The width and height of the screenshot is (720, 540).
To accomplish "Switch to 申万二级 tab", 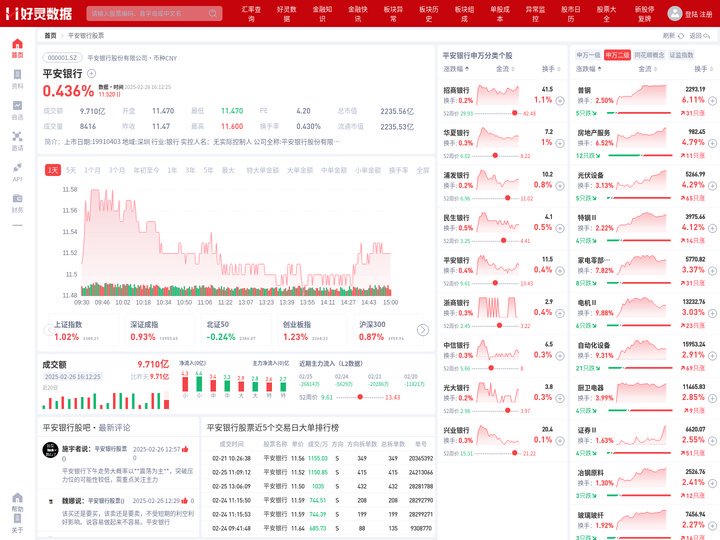I will point(617,55).
